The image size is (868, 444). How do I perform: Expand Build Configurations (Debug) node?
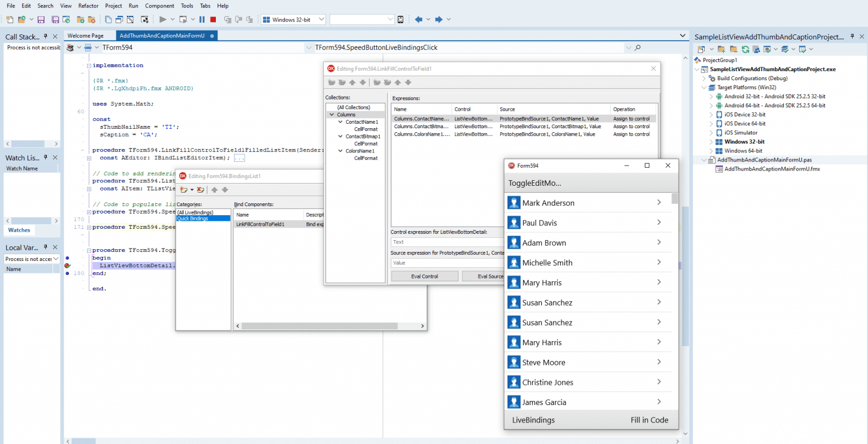704,79
